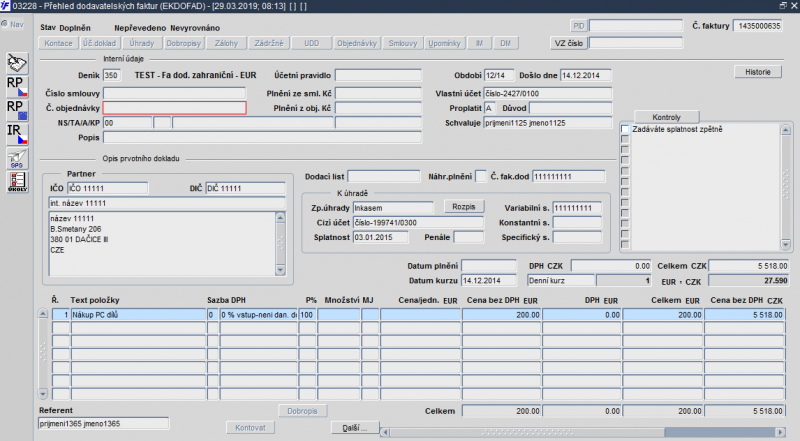Screen dimensions: 800x441
Task: Click the Účetní pravidlo field
Action: click(378, 75)
